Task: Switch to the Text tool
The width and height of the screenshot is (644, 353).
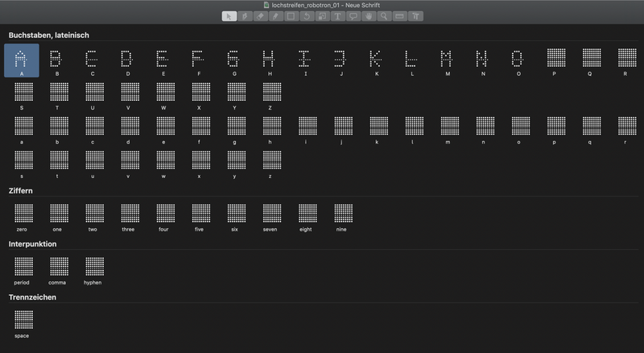Action: pos(337,16)
